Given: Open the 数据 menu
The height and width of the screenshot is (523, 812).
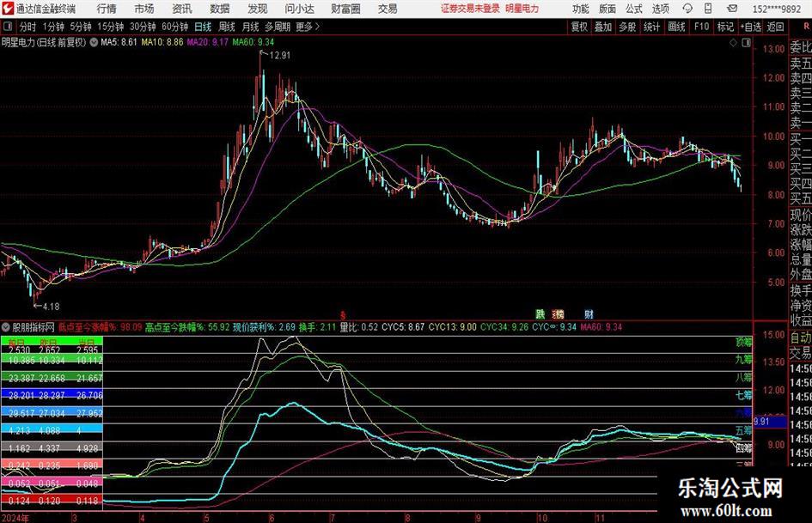Looking at the screenshot, I should 220,9.
